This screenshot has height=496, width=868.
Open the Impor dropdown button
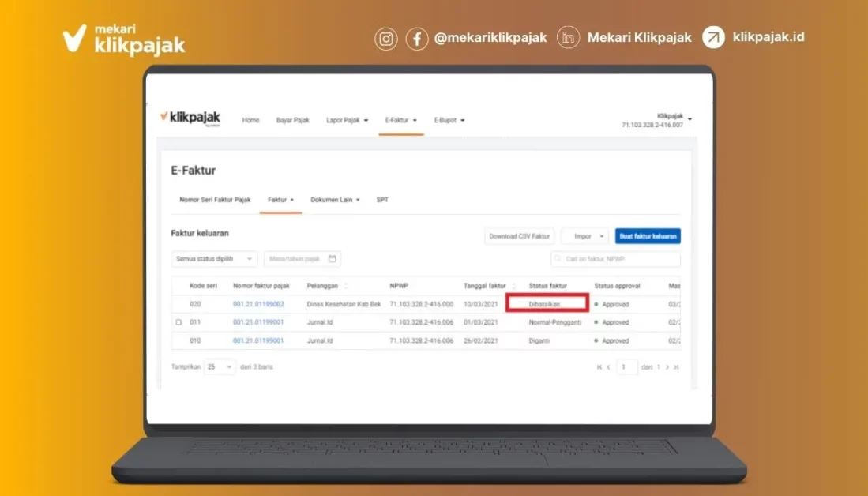(x=585, y=236)
